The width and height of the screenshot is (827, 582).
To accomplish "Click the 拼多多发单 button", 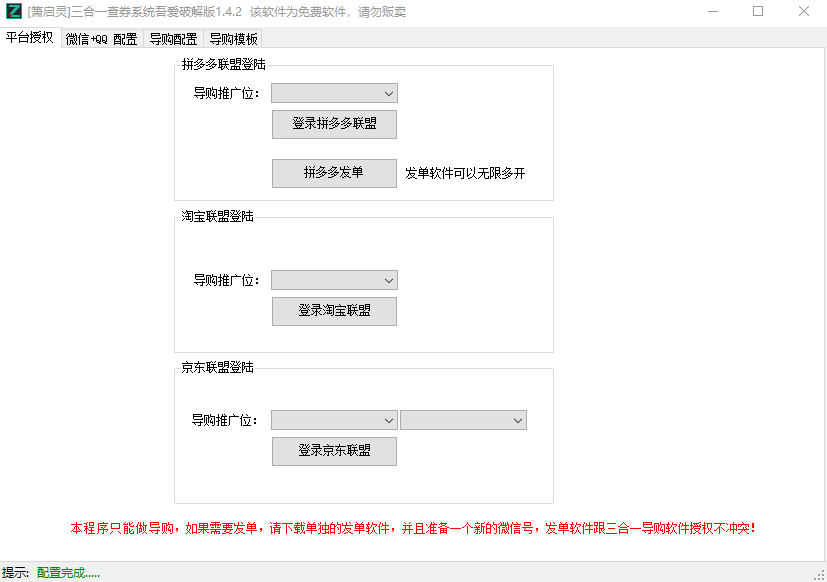I will (334, 173).
